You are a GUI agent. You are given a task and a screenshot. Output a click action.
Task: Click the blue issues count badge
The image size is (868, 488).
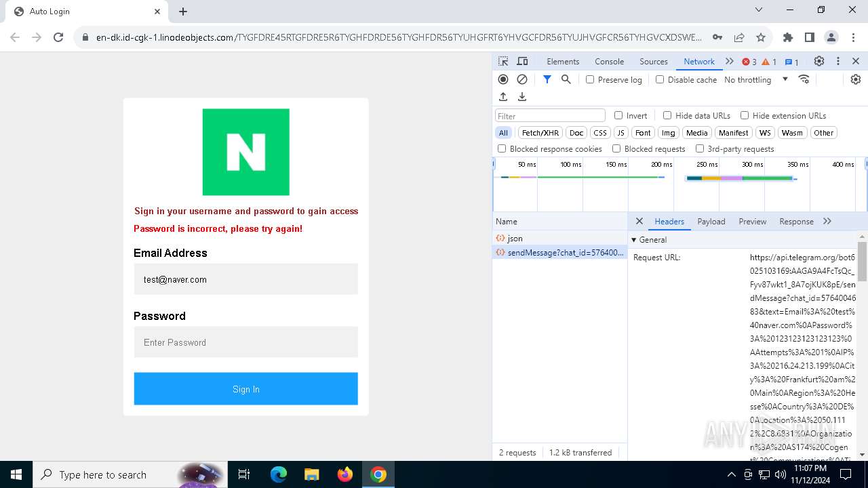792,62
